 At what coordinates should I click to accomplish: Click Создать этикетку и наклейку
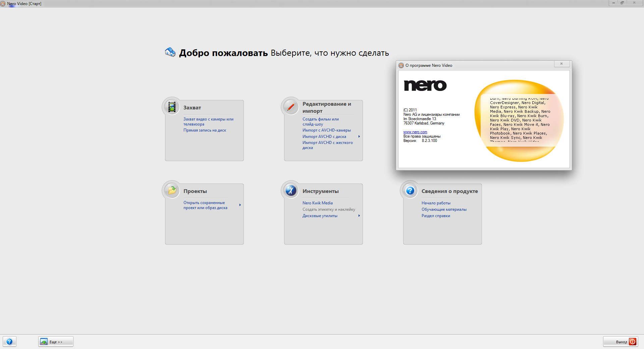point(329,209)
